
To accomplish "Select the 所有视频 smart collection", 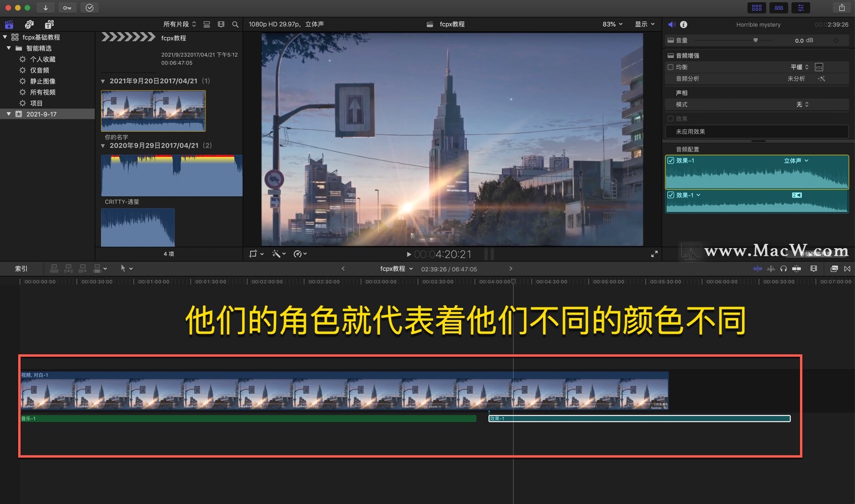I will [x=43, y=92].
